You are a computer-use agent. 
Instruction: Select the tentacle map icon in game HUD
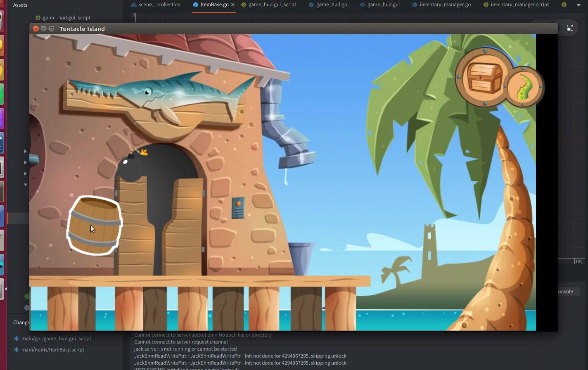click(x=523, y=86)
